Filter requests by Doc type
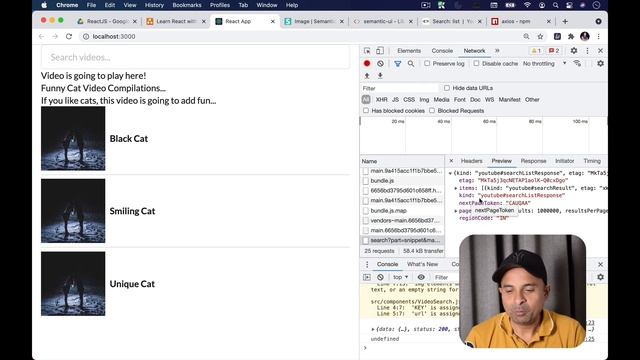This screenshot has width=640, height=360. click(475, 100)
